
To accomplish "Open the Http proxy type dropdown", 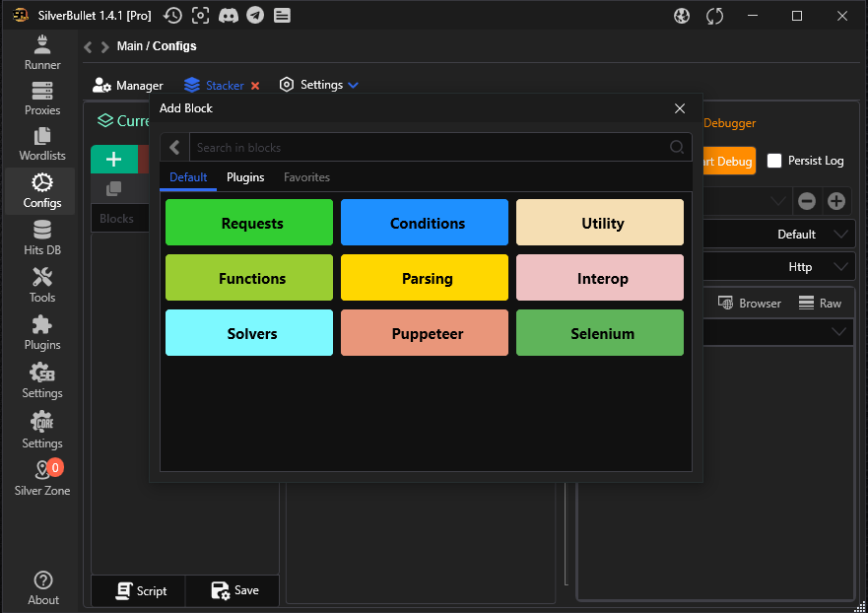I will pos(779,267).
